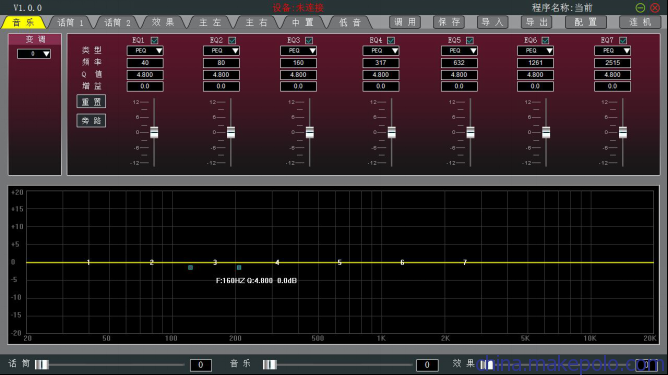Open the 主左 tab
Image resolution: width=668 pixels, height=375 pixels.
(210, 22)
